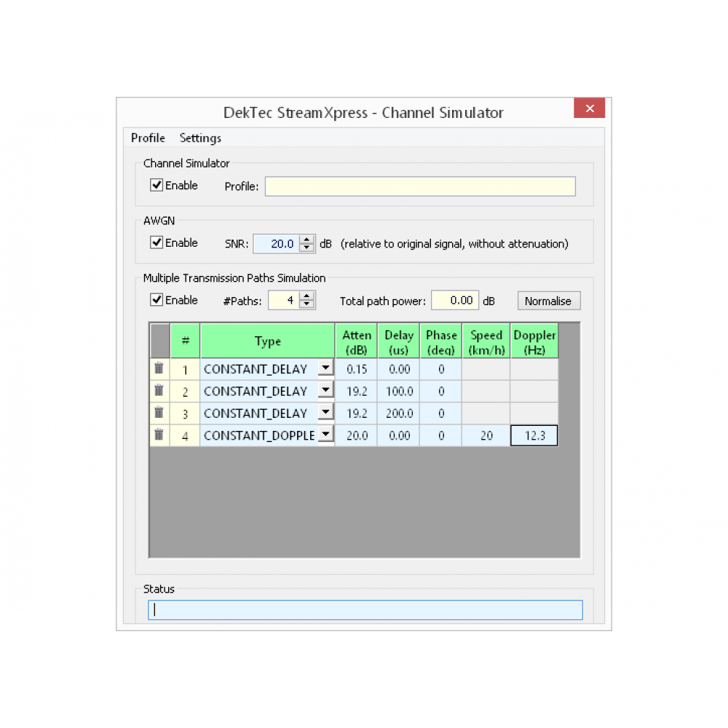Expand Type dropdown for path 1
This screenshot has width=728, height=728.
coord(325,368)
